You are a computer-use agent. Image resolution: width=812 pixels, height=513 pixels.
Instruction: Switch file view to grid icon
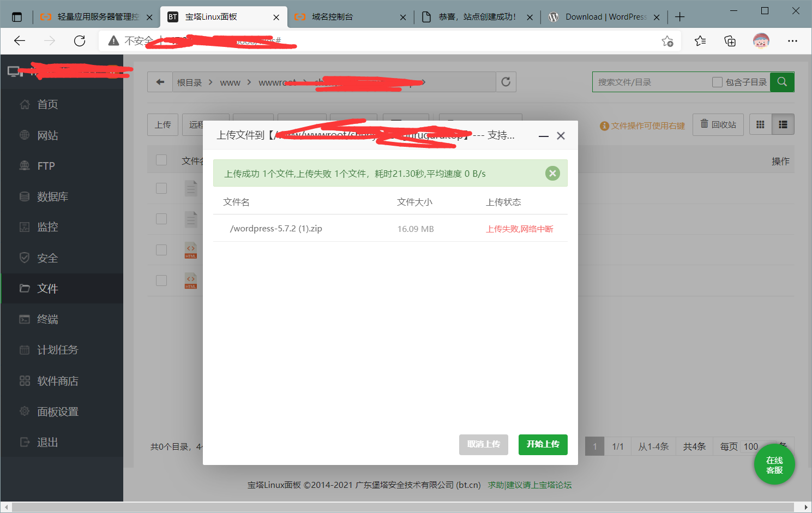click(760, 124)
